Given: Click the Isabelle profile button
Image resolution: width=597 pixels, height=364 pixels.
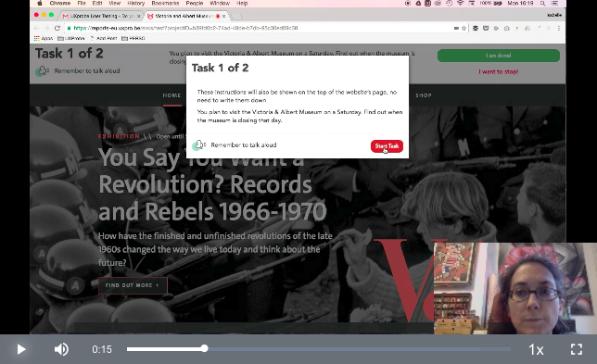Looking at the screenshot, I should tap(554, 15).
